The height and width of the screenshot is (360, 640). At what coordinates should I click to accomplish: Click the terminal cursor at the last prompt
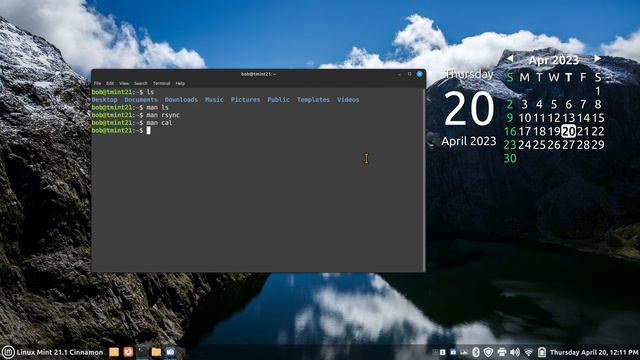(x=149, y=130)
